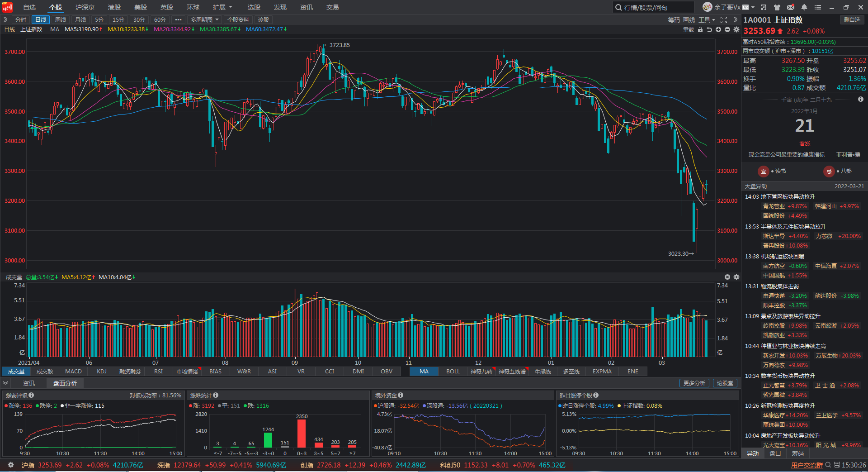The image size is (868, 472).
Task: Open the notification bell icon
Action: click(804, 7)
